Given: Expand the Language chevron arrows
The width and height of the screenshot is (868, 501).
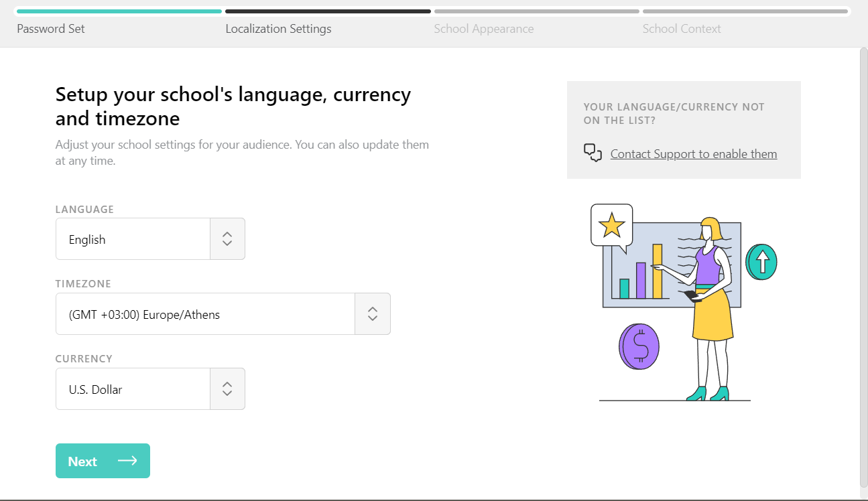Looking at the screenshot, I should click(227, 239).
